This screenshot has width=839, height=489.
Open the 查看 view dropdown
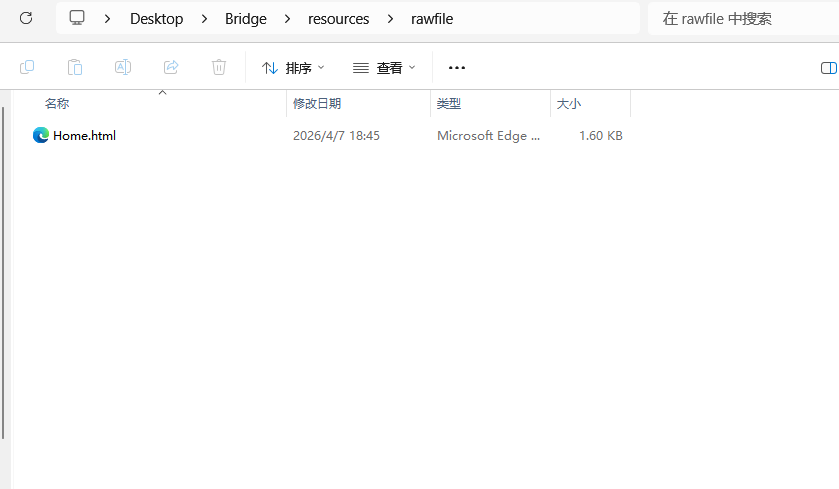pos(384,68)
